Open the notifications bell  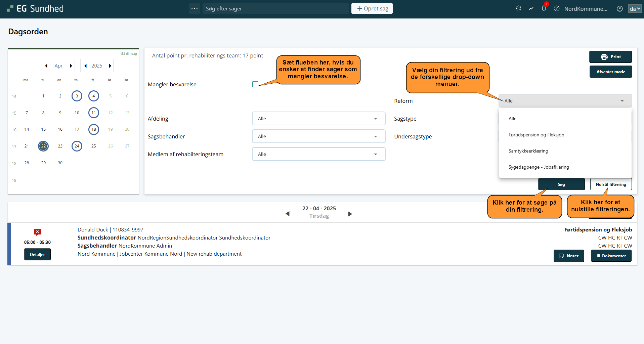tap(544, 9)
